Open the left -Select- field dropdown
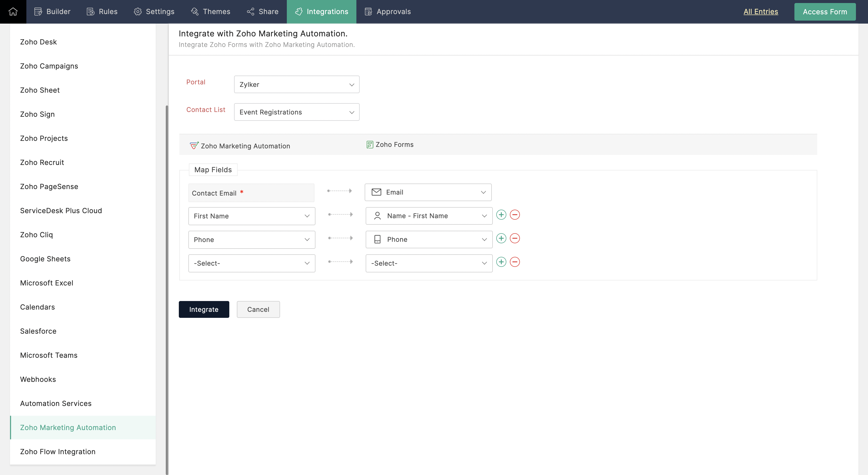The height and width of the screenshot is (475, 868). click(251, 263)
